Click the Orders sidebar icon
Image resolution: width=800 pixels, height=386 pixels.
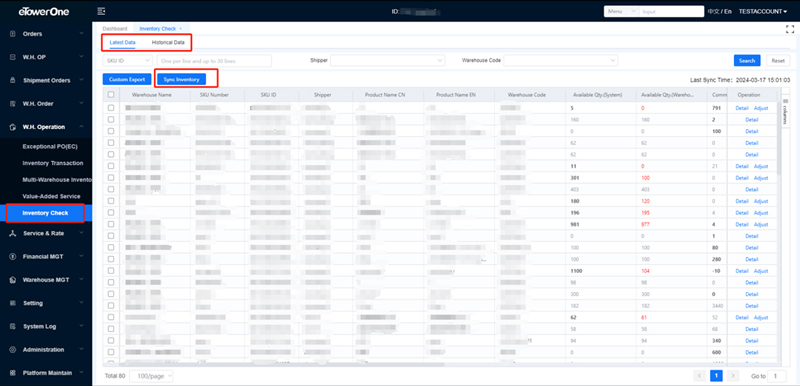[13, 34]
